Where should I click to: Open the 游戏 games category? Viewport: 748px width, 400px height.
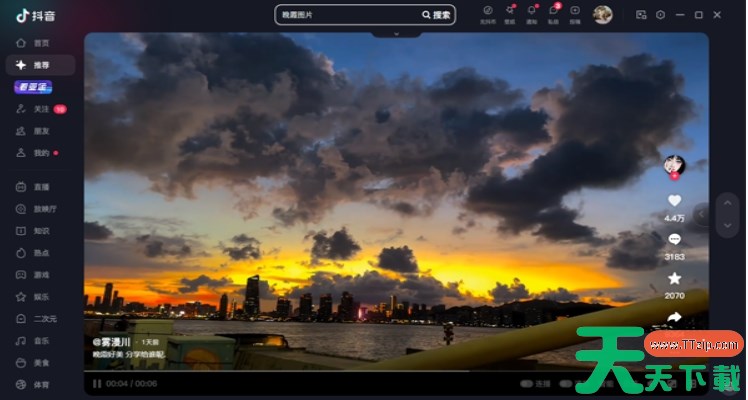(33, 275)
